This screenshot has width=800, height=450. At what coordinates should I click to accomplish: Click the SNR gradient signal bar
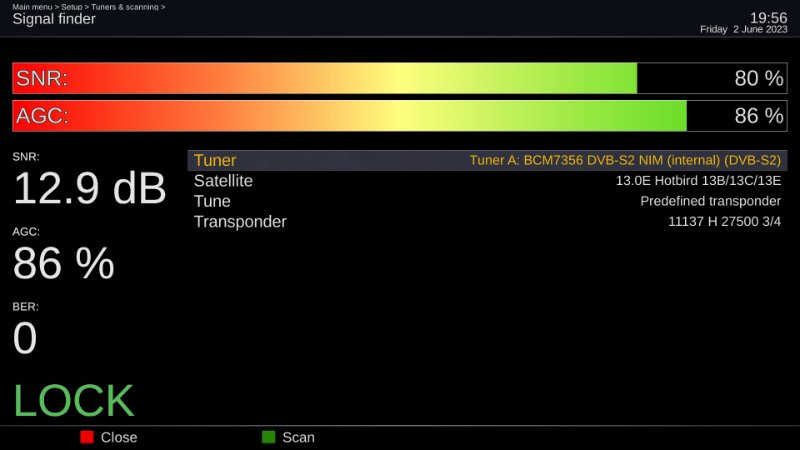(x=325, y=79)
